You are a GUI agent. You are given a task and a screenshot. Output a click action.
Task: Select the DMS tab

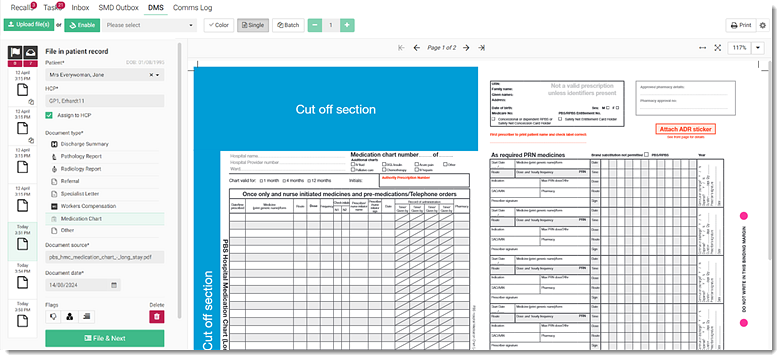coord(156,7)
